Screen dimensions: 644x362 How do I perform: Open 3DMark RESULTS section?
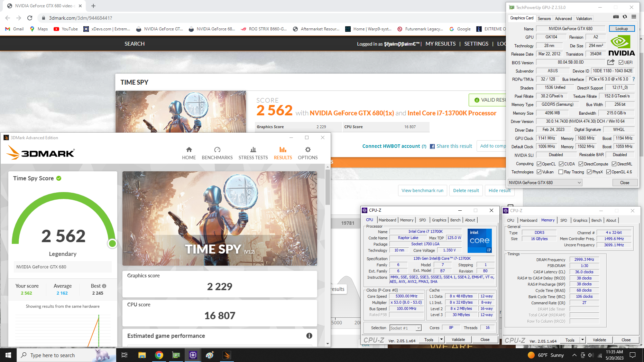click(283, 153)
